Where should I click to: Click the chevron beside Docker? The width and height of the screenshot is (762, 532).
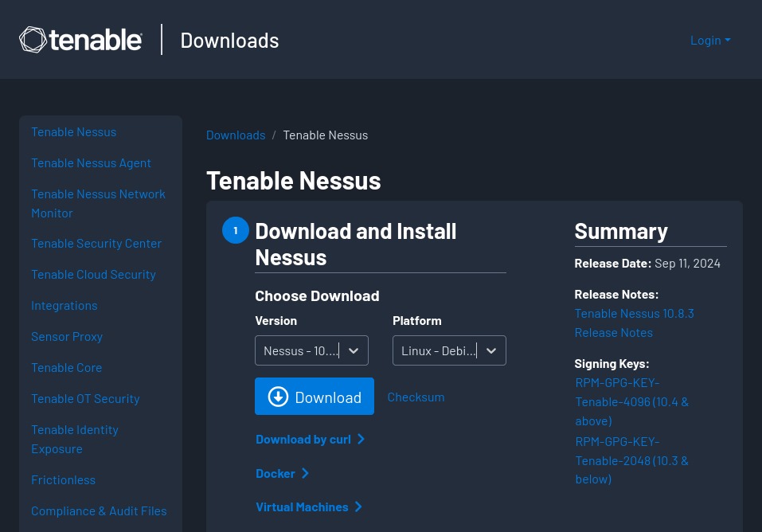305,474
